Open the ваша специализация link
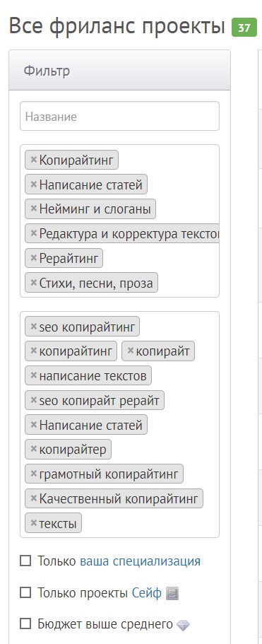This screenshot has width=262, height=644. pyautogui.click(x=141, y=561)
